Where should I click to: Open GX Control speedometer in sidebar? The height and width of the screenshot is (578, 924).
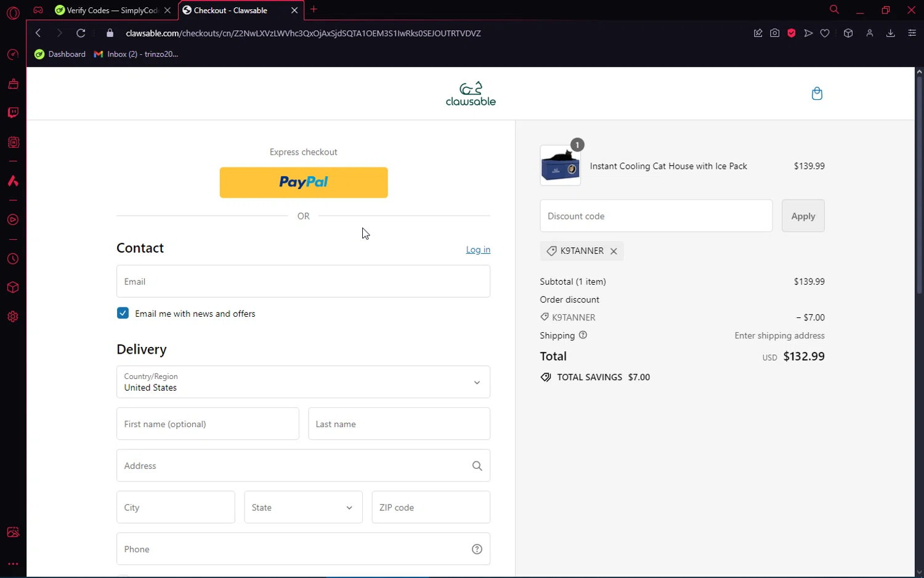13,55
